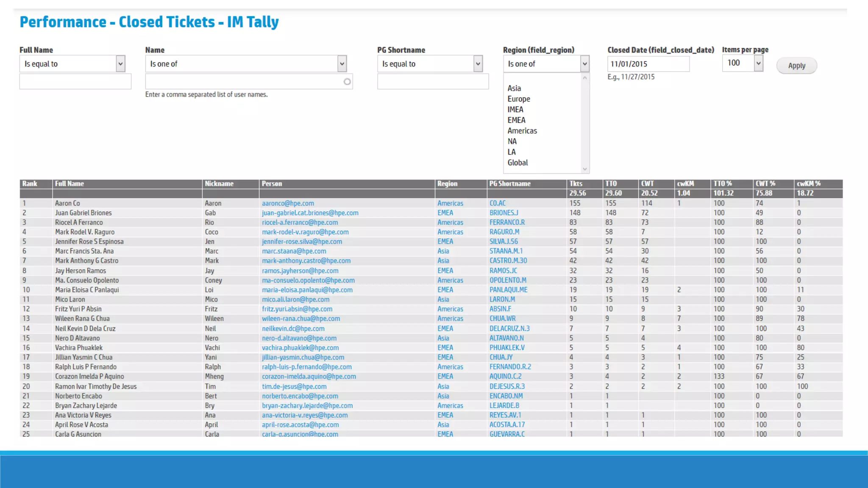Click the Full Name text input field

tap(75, 81)
